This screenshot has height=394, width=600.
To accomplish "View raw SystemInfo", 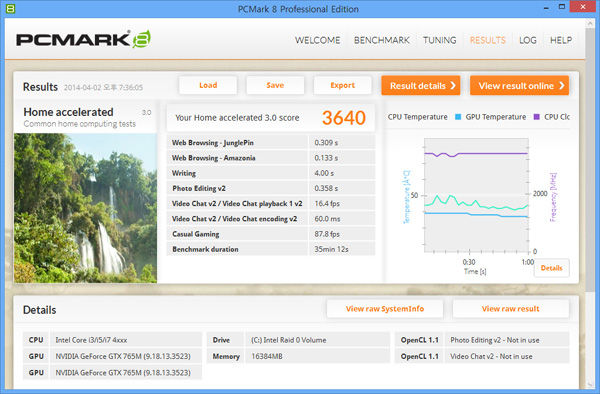I will tap(385, 309).
